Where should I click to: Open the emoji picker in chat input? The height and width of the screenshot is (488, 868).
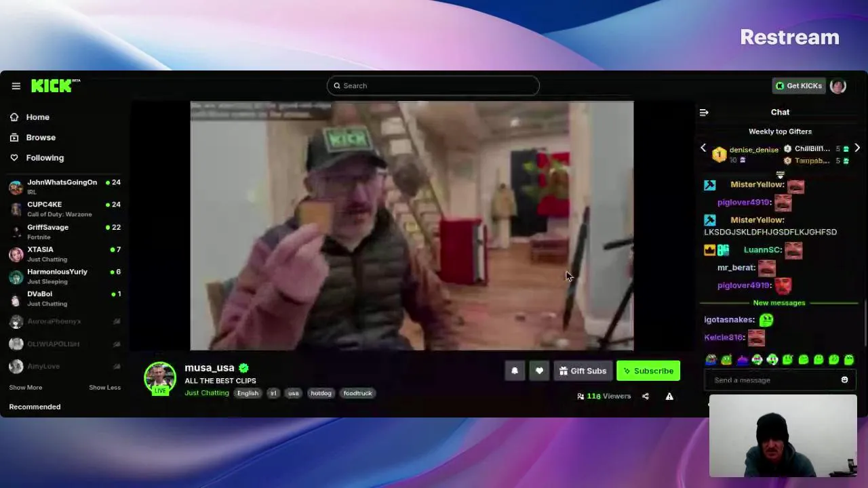(845, 380)
